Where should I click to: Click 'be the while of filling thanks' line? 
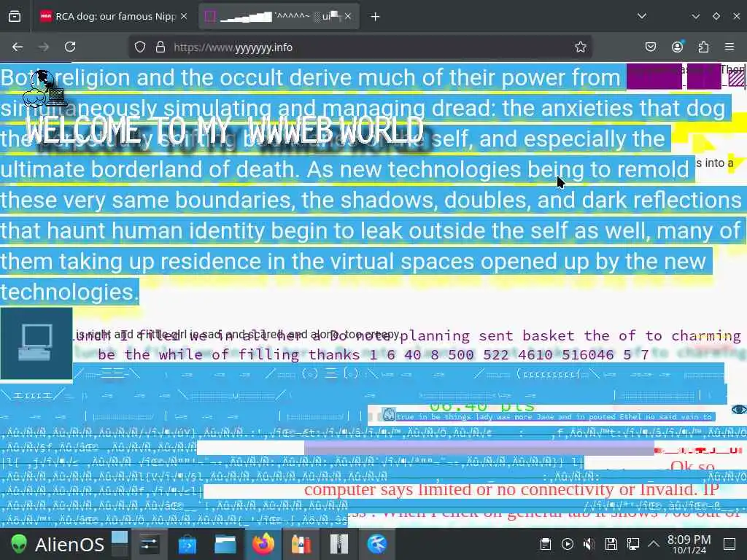(x=228, y=354)
